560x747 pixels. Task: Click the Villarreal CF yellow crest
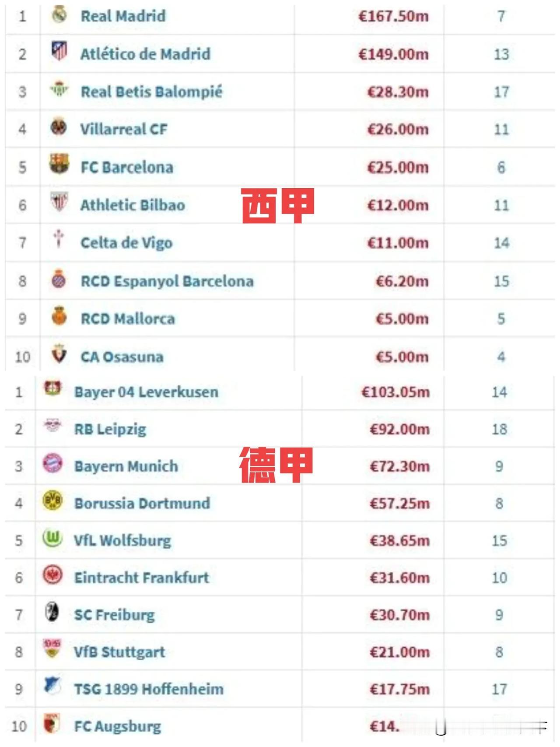(59, 127)
